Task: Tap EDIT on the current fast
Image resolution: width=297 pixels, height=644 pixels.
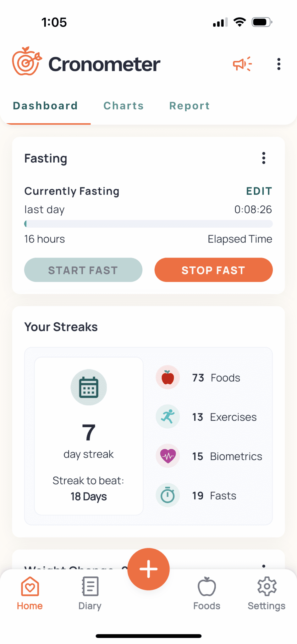Action: coord(259,191)
